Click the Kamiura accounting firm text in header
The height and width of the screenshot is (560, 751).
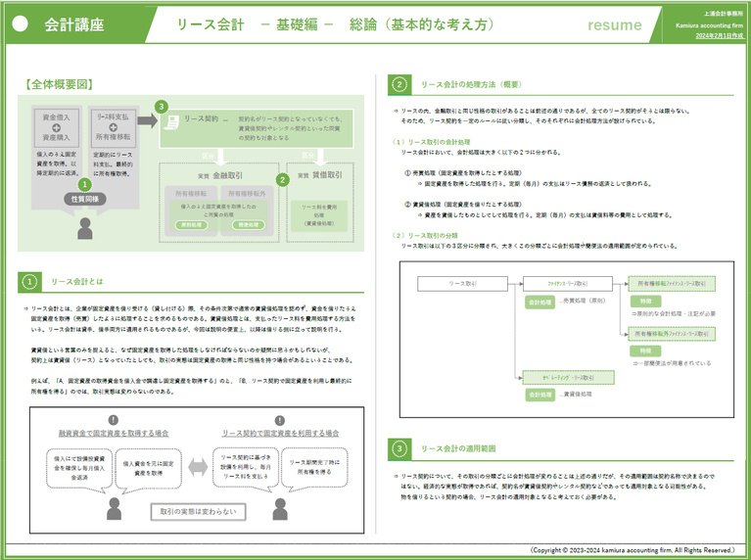pyautogui.click(x=709, y=25)
